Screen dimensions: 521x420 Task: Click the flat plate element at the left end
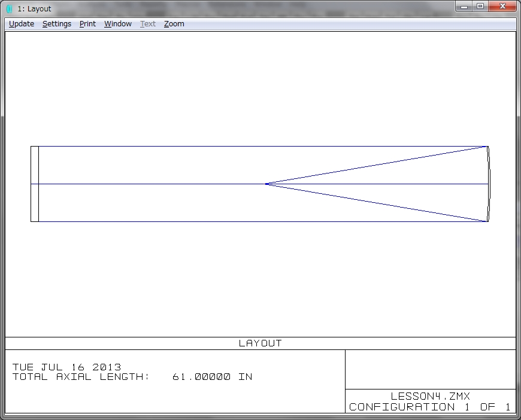[35, 184]
